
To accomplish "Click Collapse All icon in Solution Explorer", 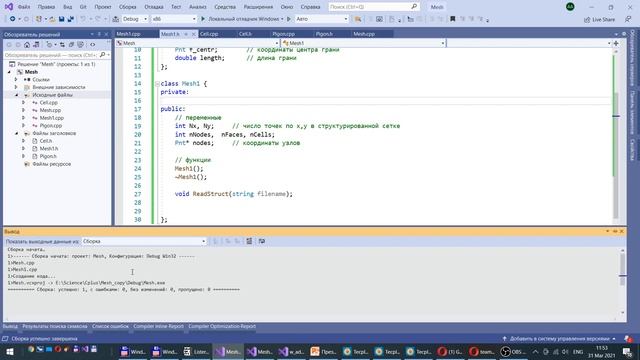I will (71, 44).
